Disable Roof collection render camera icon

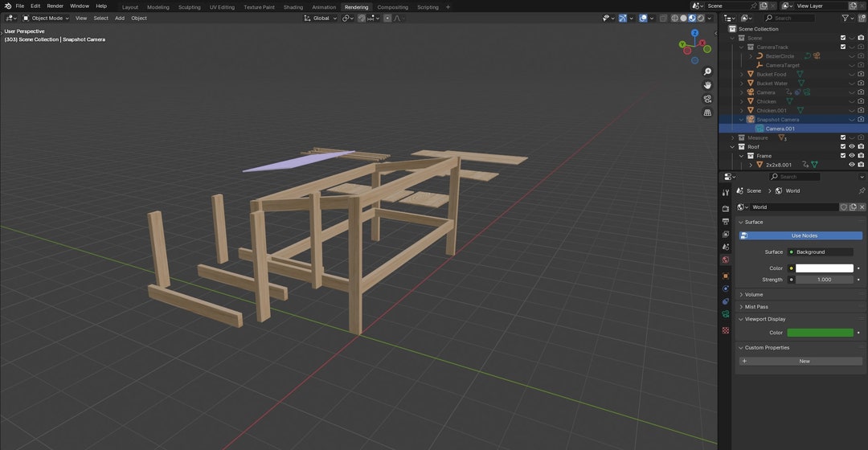pyautogui.click(x=861, y=147)
